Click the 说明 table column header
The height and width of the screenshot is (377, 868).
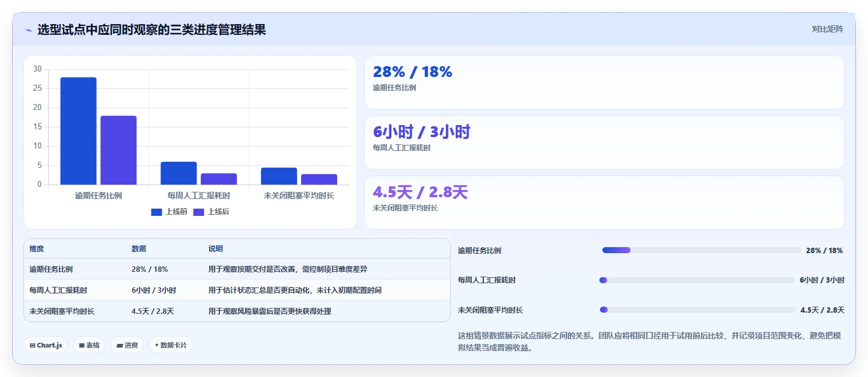pos(216,249)
